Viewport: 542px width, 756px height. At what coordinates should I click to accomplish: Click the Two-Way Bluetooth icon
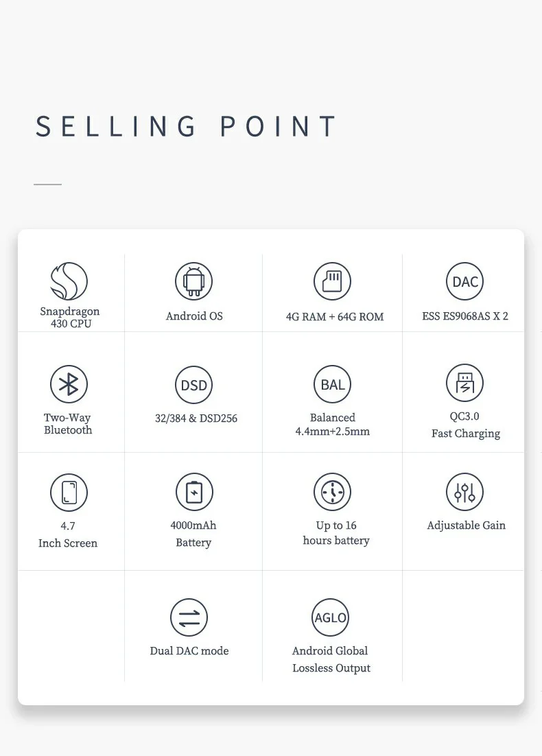[69, 384]
